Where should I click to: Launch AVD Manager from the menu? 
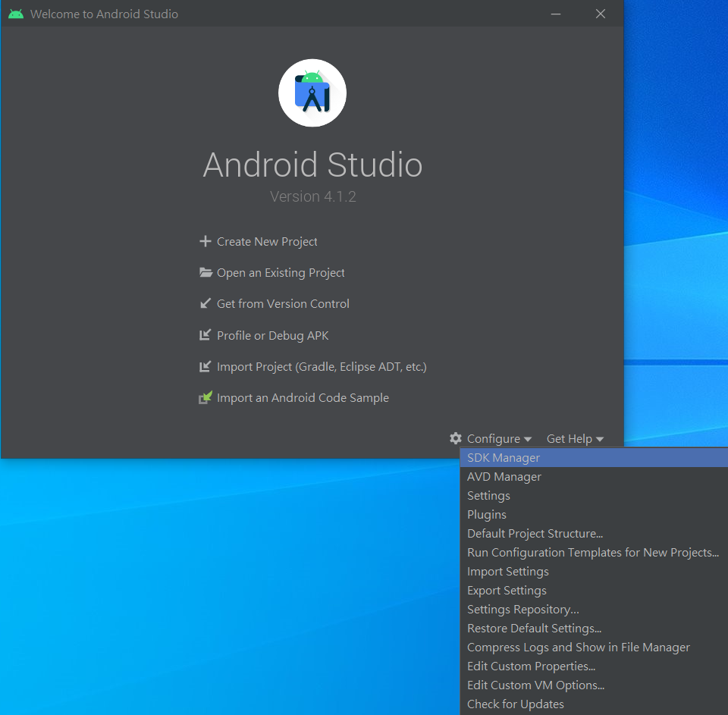tap(594, 477)
